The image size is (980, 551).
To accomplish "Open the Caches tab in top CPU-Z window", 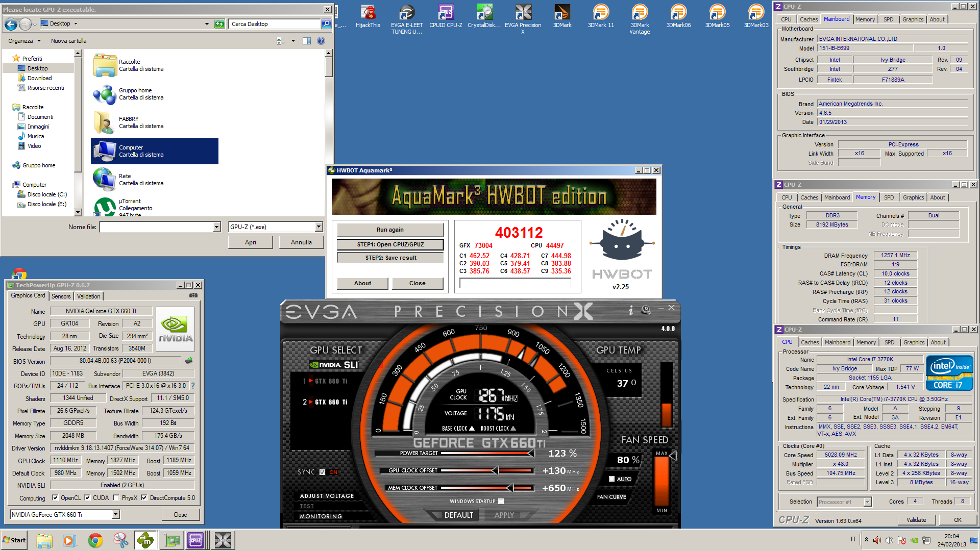I will click(x=808, y=19).
